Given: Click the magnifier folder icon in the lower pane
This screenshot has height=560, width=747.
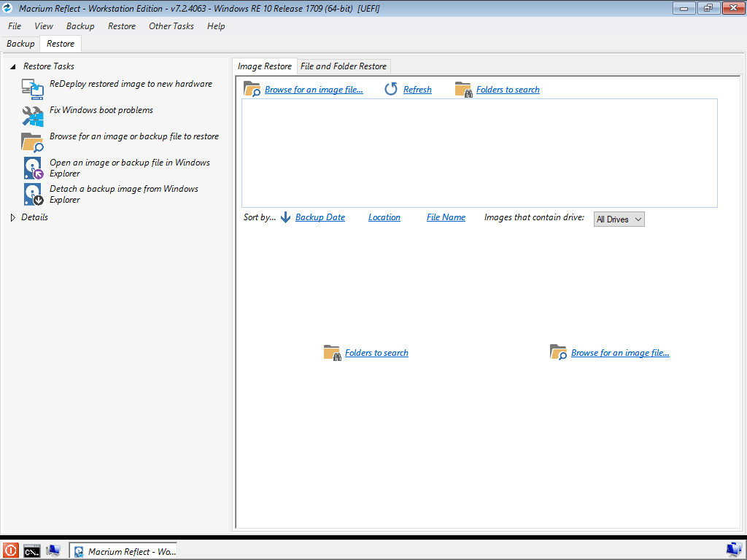Looking at the screenshot, I should click(558, 352).
